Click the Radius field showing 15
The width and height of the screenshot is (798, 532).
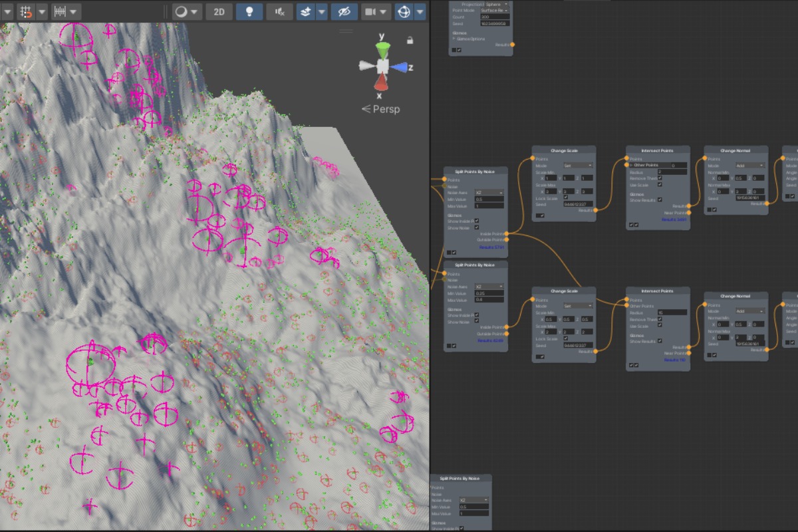(x=672, y=312)
